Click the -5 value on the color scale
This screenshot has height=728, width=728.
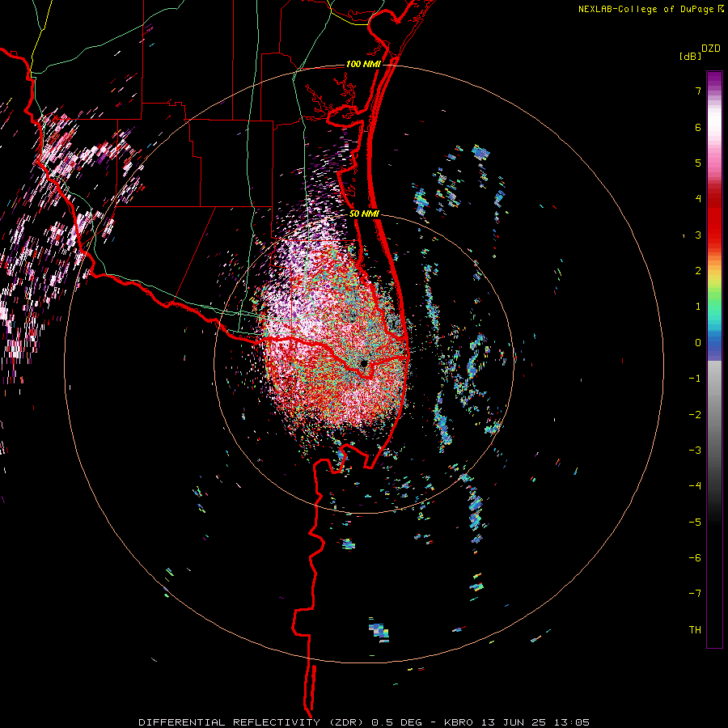pos(695,523)
